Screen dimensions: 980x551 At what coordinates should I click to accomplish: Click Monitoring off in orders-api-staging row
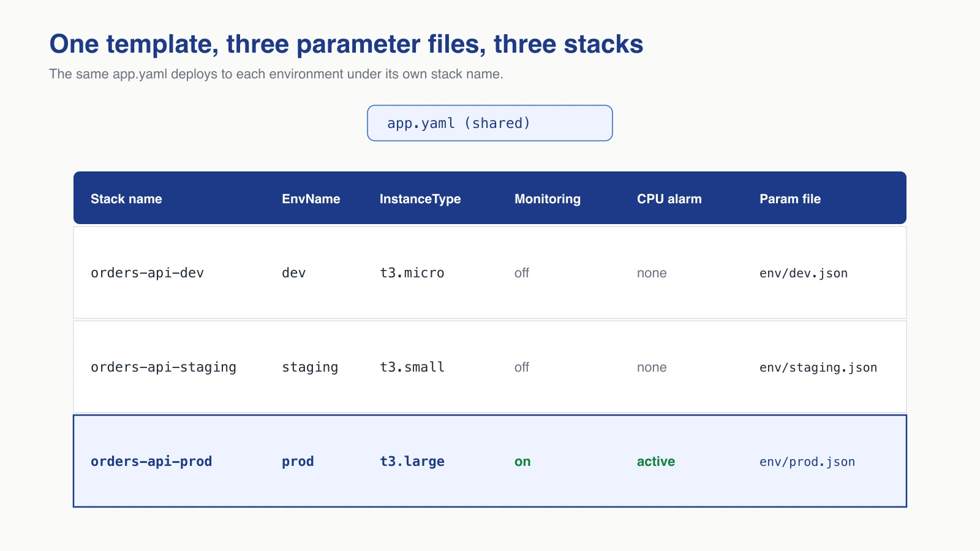(522, 367)
